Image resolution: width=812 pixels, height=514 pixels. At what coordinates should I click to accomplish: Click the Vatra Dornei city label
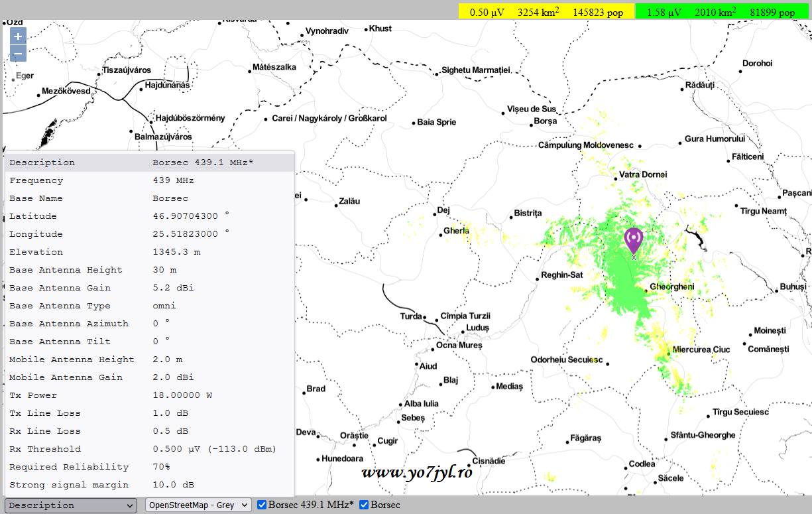pyautogui.click(x=643, y=174)
